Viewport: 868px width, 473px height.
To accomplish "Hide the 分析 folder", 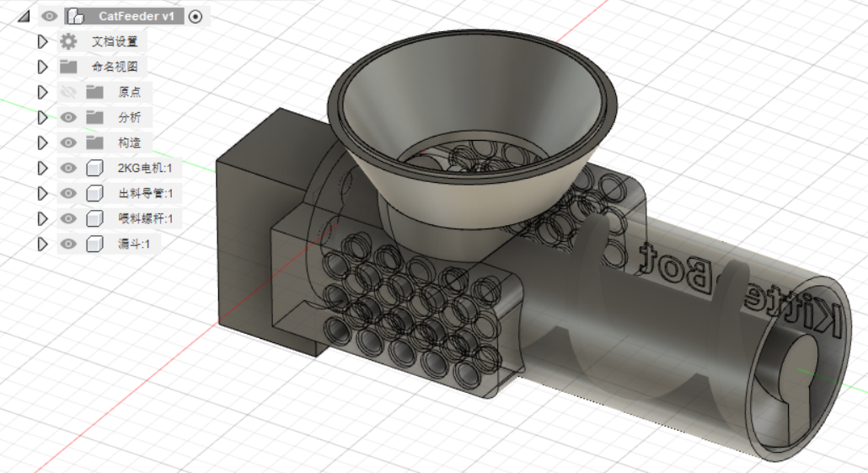I will click(x=68, y=117).
